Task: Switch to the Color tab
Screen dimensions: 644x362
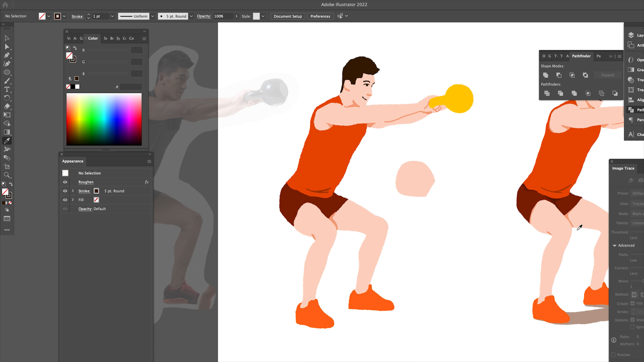Action: click(93, 38)
